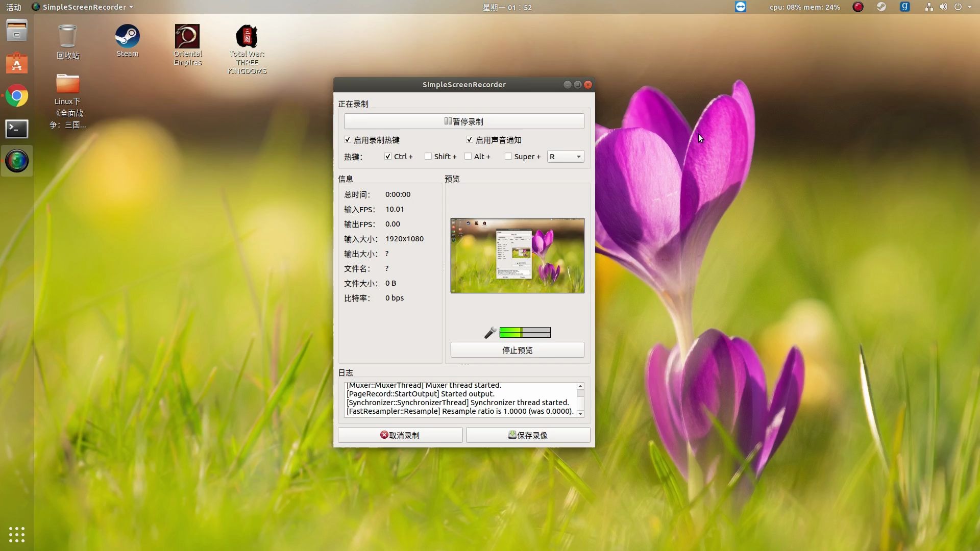The height and width of the screenshot is (551, 980).
Task: Adjust the microphone level bar
Action: pyautogui.click(x=525, y=332)
